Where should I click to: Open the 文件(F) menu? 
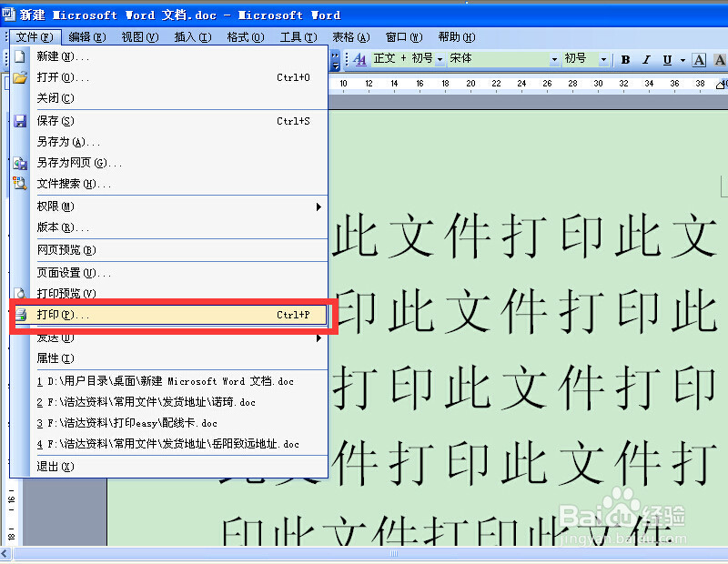click(35, 37)
